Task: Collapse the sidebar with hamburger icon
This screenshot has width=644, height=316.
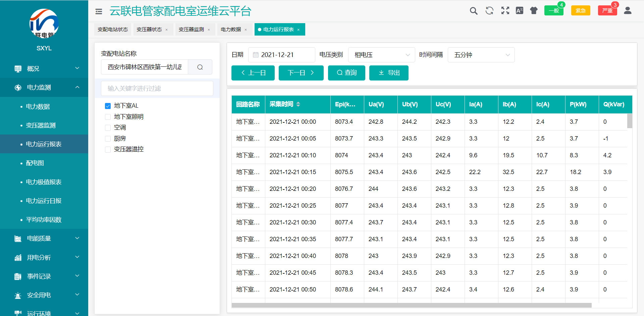Action: [99, 11]
